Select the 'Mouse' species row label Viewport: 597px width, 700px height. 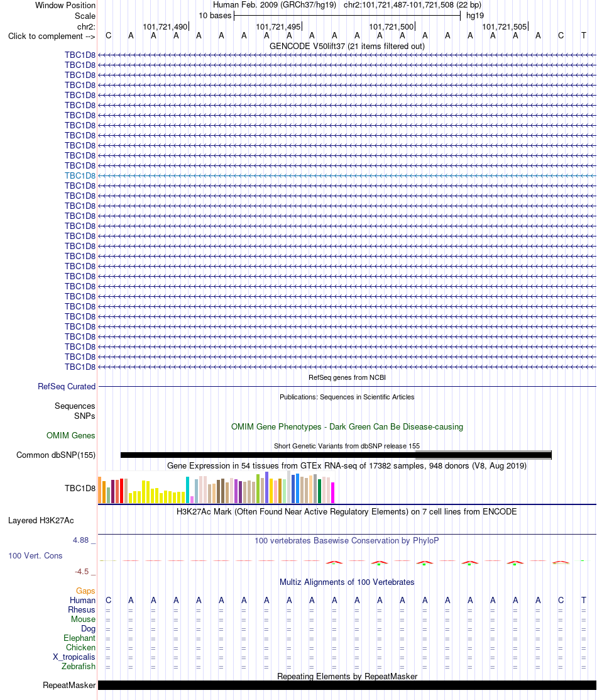tap(84, 619)
